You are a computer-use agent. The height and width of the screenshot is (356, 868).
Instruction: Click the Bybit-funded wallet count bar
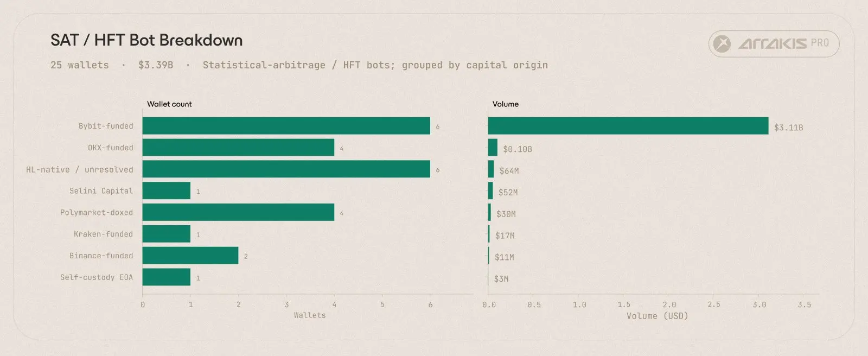point(286,126)
